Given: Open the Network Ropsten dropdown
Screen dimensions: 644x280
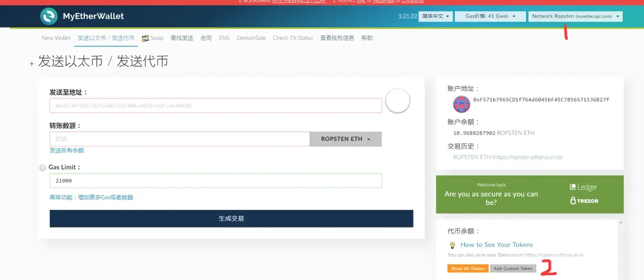Looking at the screenshot, I should tap(575, 16).
